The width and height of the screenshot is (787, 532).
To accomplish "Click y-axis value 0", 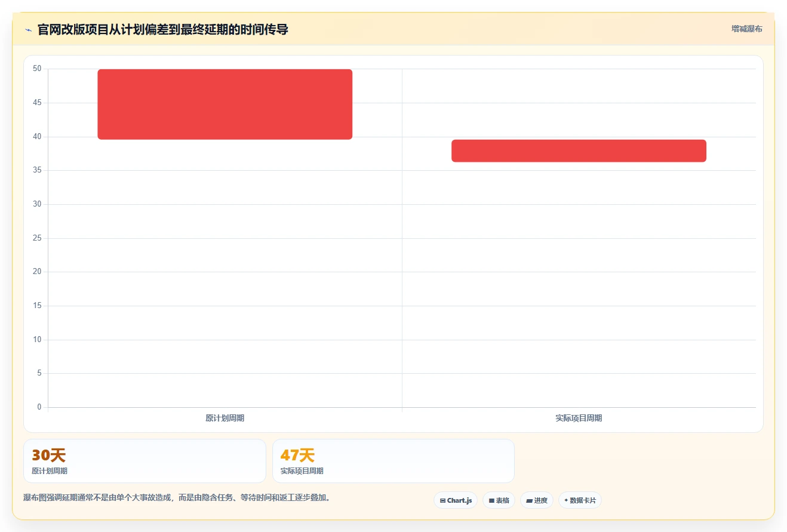I will click(x=39, y=407).
